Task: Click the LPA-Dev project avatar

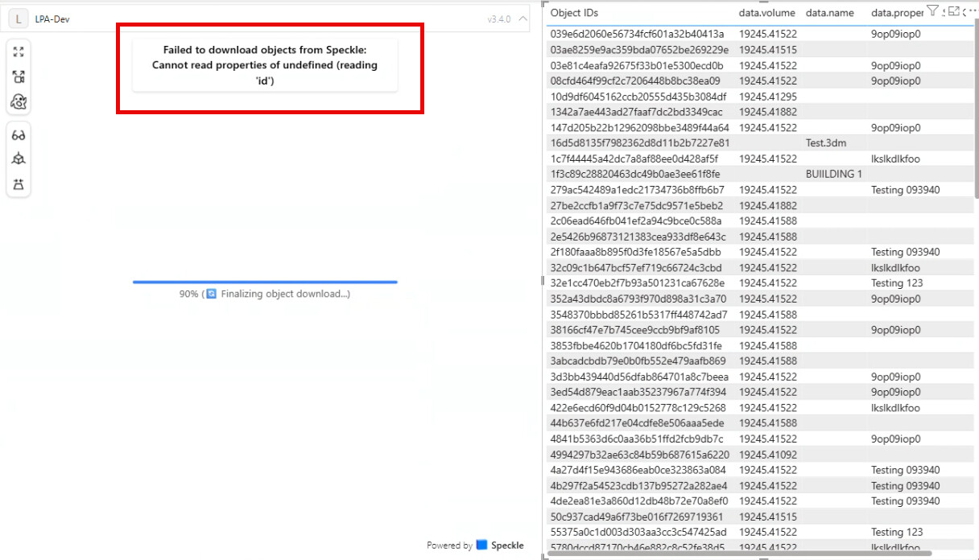Action: click(x=18, y=19)
